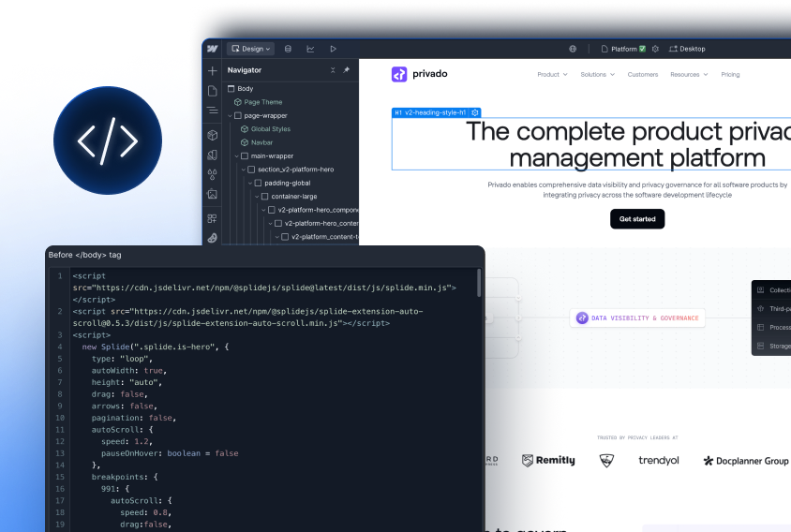Click the Webflow logo icon
Viewport: 791px width, 532px height.
(x=213, y=49)
